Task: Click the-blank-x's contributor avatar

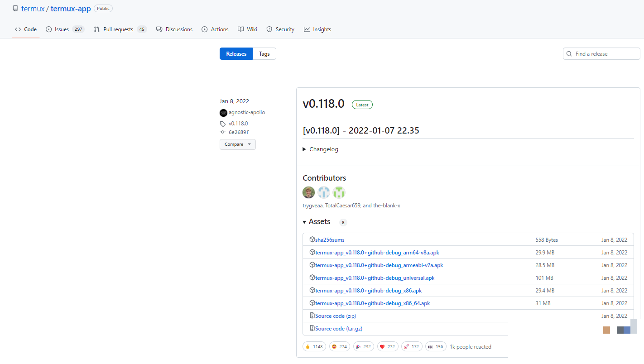Action: click(x=339, y=192)
